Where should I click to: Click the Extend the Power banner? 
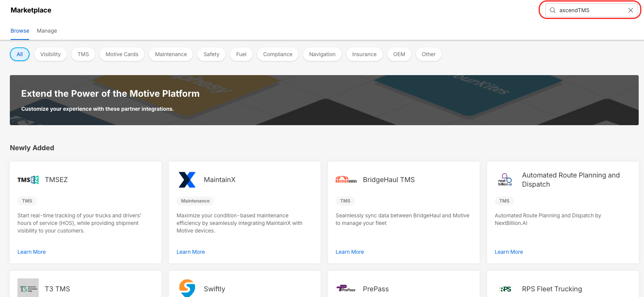pos(324,100)
